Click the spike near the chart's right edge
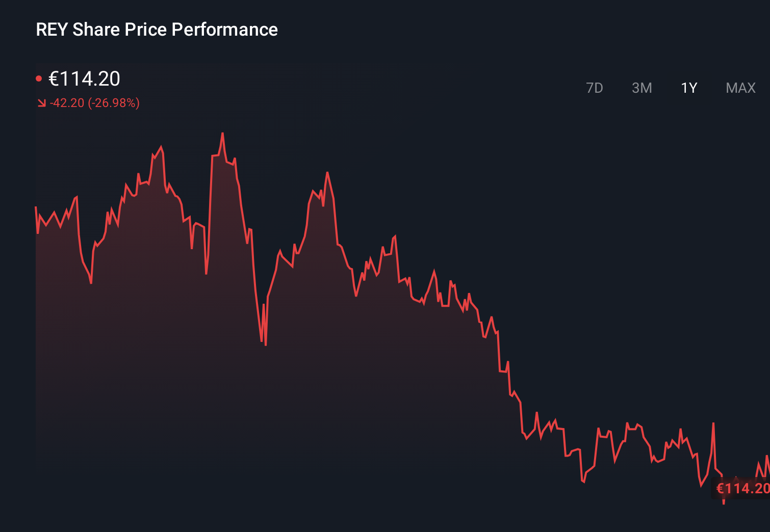 [713, 424]
